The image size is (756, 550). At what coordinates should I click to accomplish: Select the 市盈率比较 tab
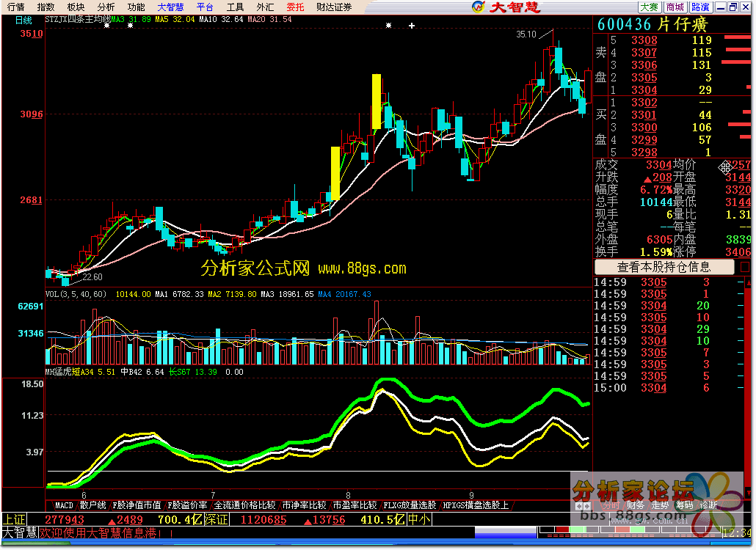tap(355, 505)
